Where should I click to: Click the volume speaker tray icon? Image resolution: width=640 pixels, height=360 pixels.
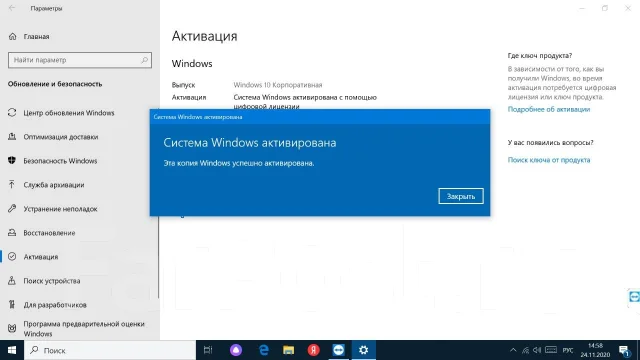click(537, 350)
